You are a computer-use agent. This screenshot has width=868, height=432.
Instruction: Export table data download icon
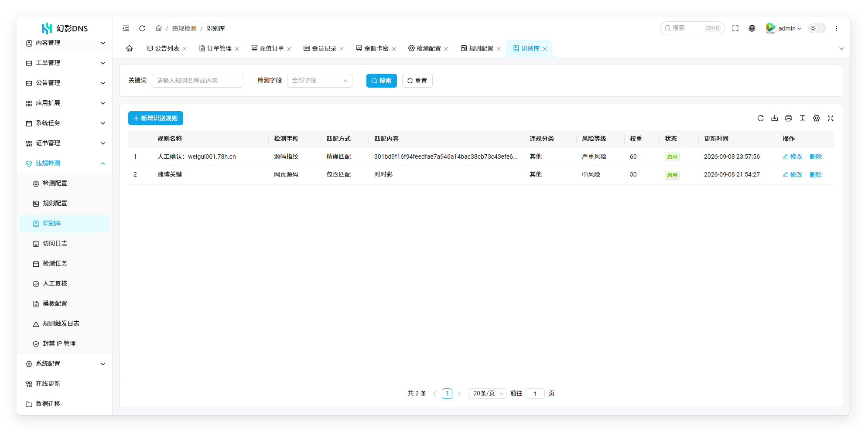tap(775, 118)
